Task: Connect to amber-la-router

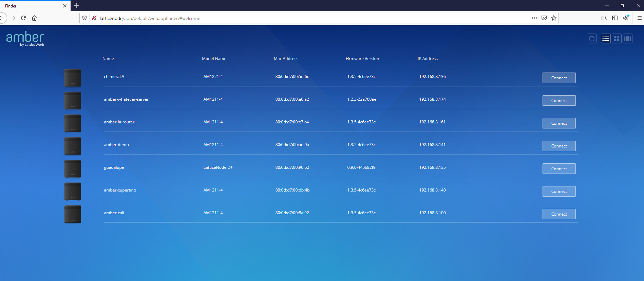Action: 559,123
